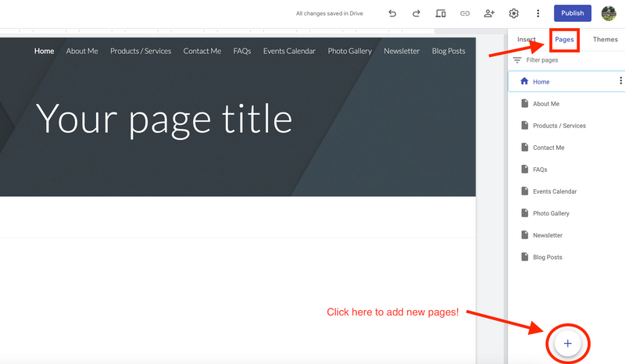Open the three-dot More menu in toolbar
625x364 pixels.
coord(537,13)
